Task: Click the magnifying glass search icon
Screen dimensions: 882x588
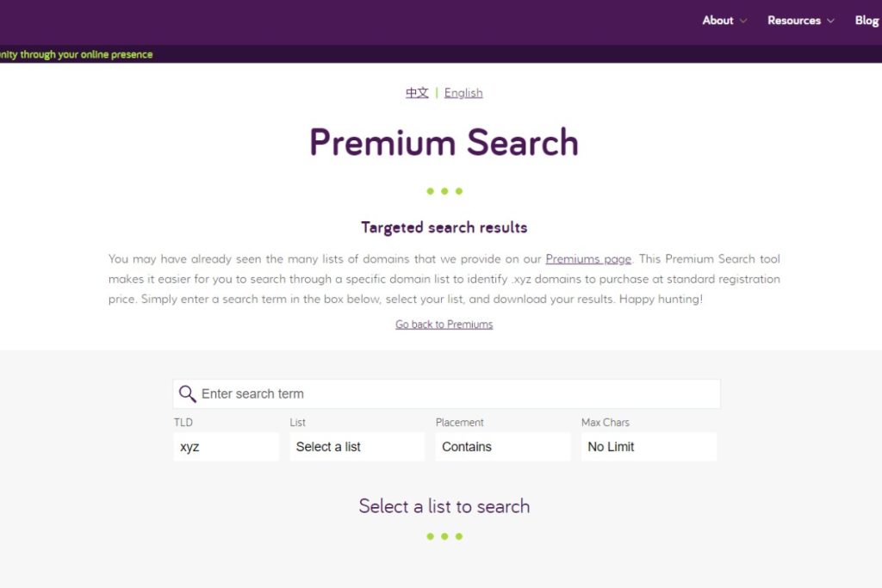Action: 187,394
